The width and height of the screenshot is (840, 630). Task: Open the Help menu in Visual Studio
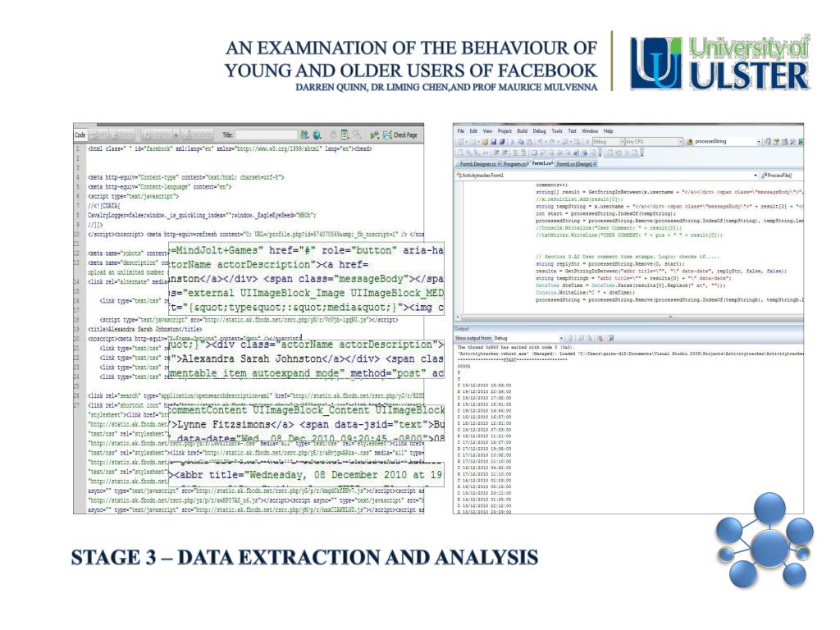click(x=609, y=130)
